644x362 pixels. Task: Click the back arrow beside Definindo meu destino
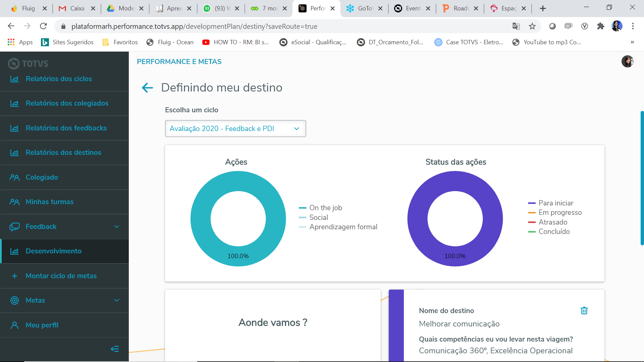(147, 88)
